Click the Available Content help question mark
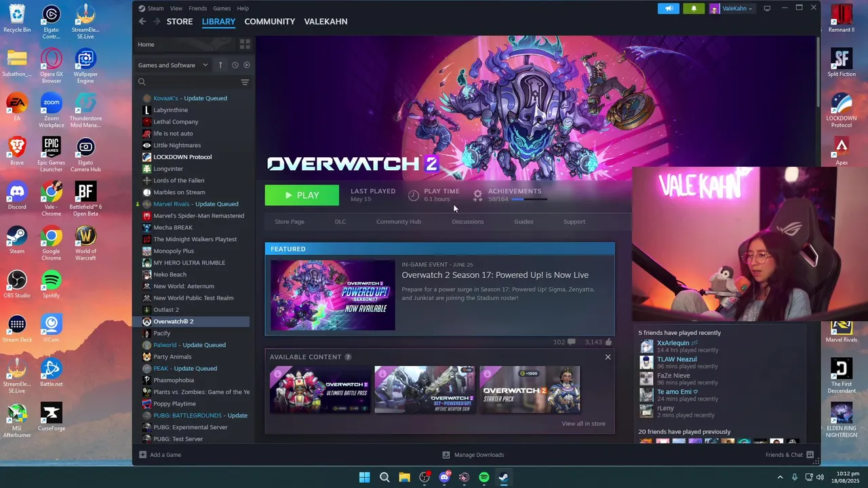 [x=348, y=357]
